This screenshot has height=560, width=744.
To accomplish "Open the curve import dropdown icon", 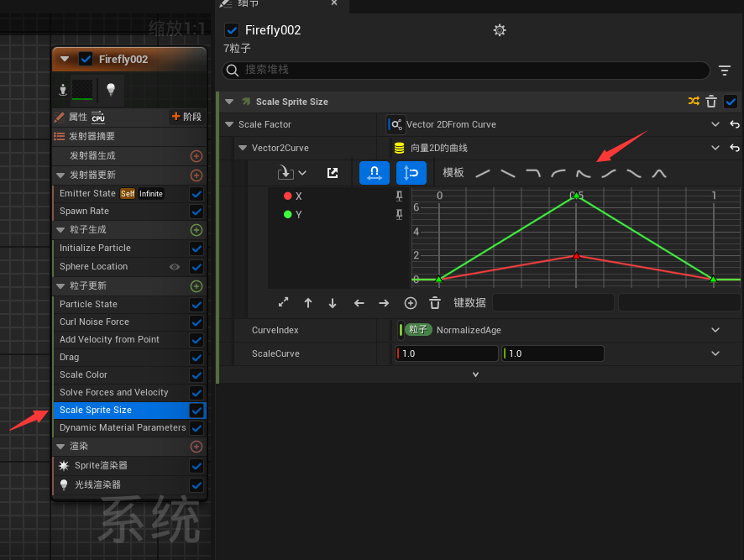I will [291, 173].
